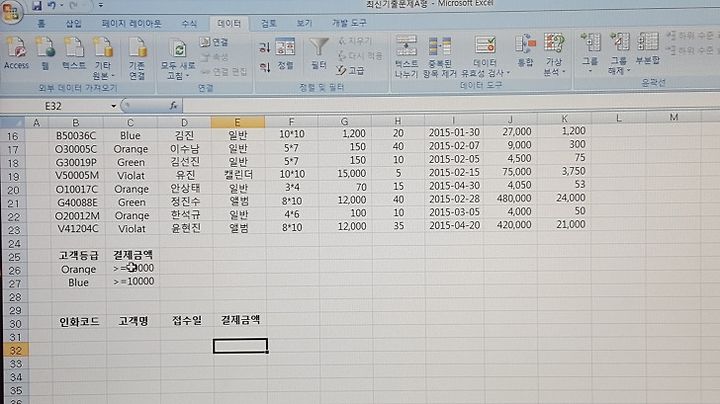Image resolution: width=720 pixels, height=404 pixels.
Task: Switch to Page Layout (페이지 레이아웃) tab
Action: (131, 23)
